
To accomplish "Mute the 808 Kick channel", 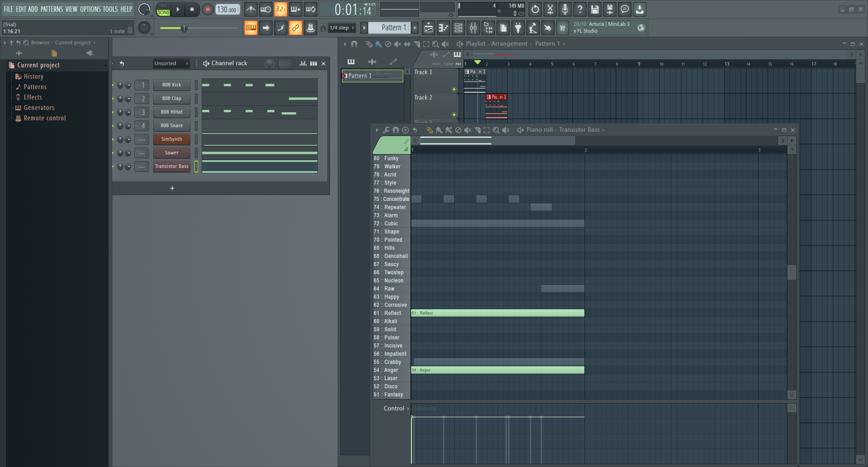I will 113,85.
